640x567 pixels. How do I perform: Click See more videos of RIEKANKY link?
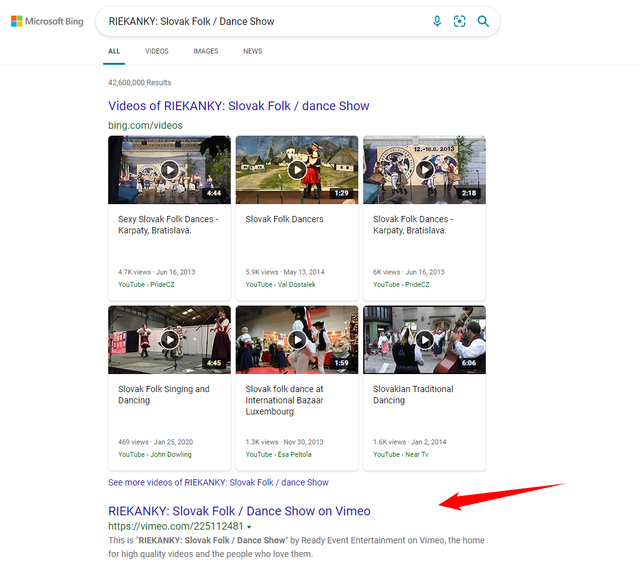click(218, 483)
